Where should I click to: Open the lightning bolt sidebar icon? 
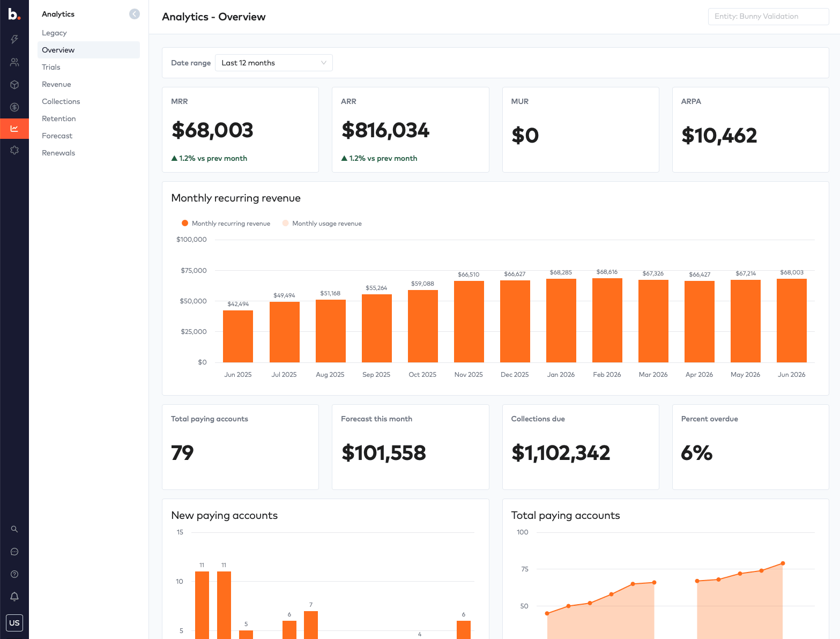[14, 39]
